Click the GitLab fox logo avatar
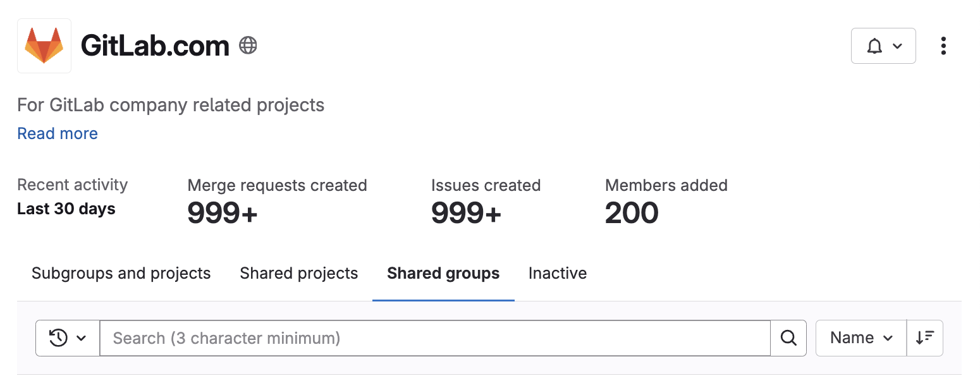The height and width of the screenshot is (383, 980). click(x=44, y=46)
